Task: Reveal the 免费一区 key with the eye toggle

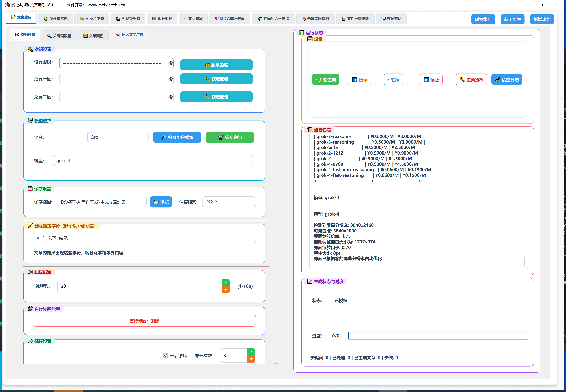Action: 170,79
